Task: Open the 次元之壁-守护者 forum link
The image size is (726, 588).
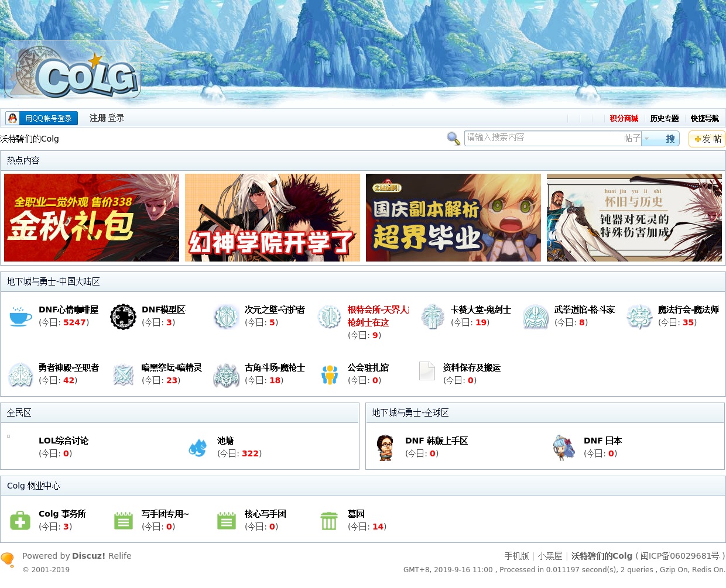Action: click(x=275, y=310)
